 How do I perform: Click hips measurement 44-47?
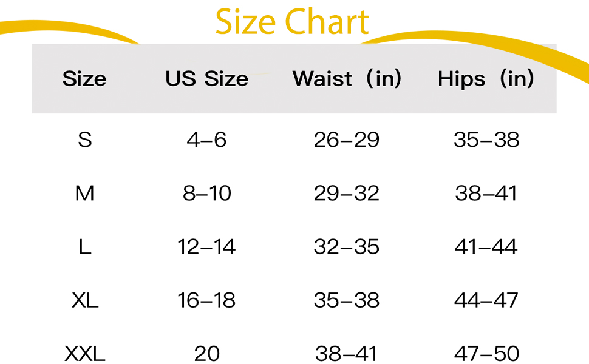pyautogui.click(x=486, y=300)
